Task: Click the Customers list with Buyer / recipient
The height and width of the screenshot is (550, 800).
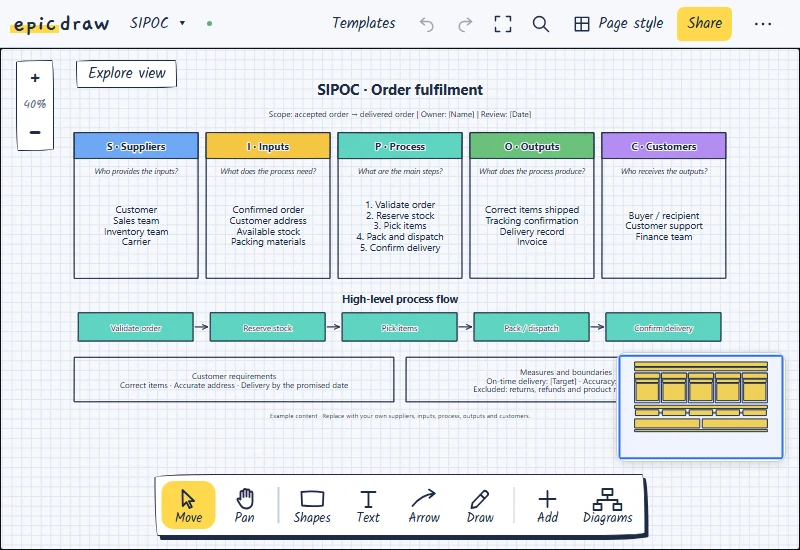Action: (x=664, y=226)
